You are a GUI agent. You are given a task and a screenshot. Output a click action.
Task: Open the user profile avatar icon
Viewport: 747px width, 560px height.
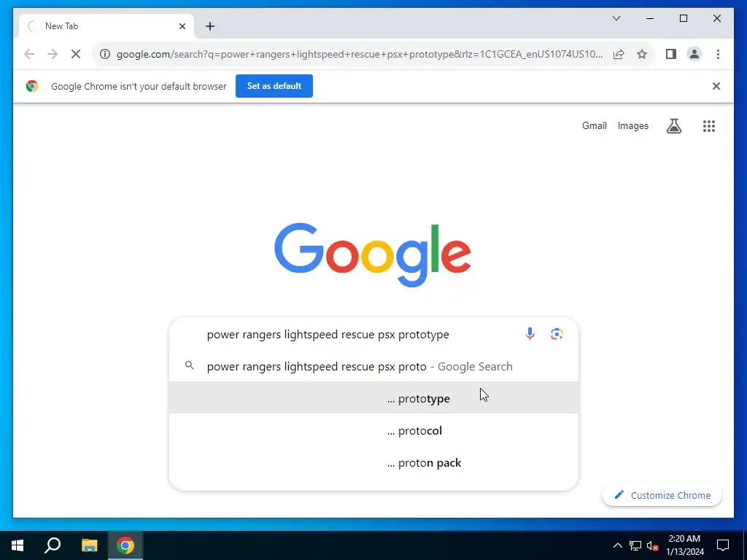coord(694,54)
